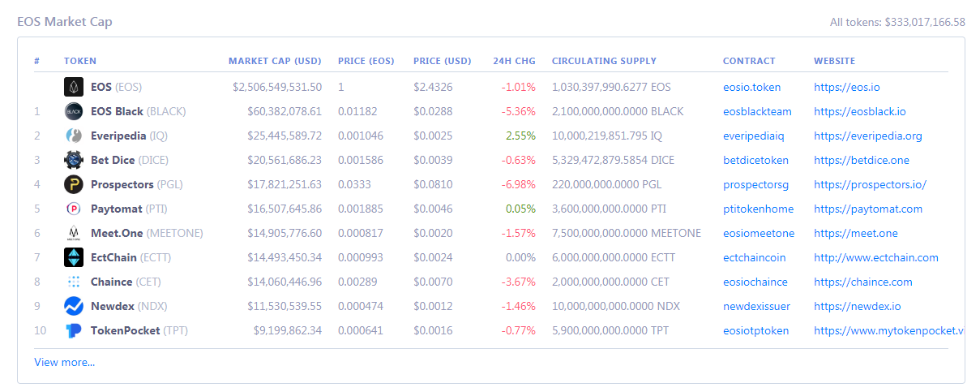Select the Prospectors token name
Screen dimensions: 980x392
122,184
